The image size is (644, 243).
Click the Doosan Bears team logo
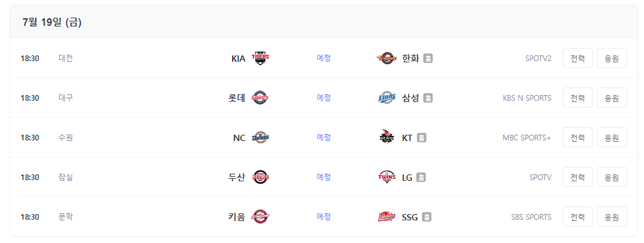[x=260, y=177]
